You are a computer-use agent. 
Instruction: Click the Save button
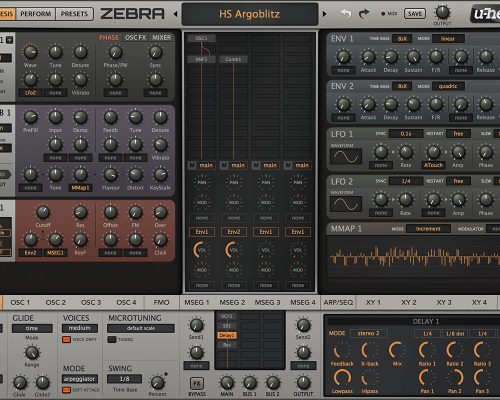(415, 14)
